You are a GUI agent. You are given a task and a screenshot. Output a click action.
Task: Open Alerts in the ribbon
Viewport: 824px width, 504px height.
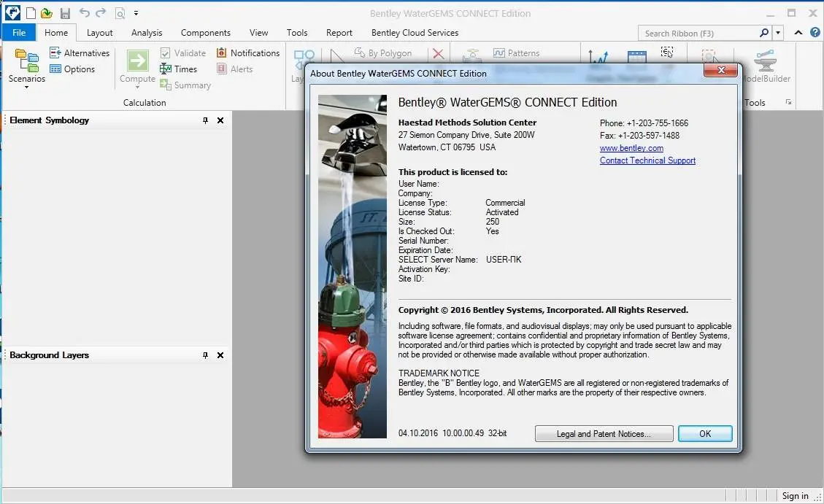(x=234, y=69)
